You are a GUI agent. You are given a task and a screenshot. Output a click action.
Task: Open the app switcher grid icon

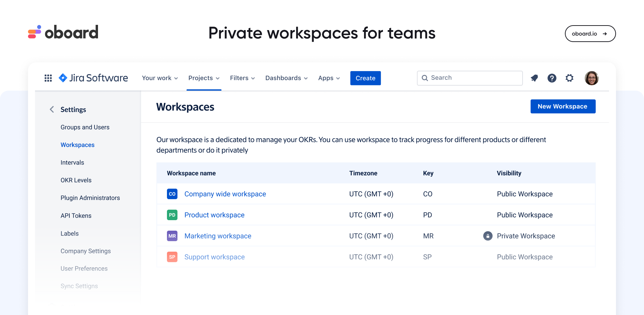click(x=48, y=78)
